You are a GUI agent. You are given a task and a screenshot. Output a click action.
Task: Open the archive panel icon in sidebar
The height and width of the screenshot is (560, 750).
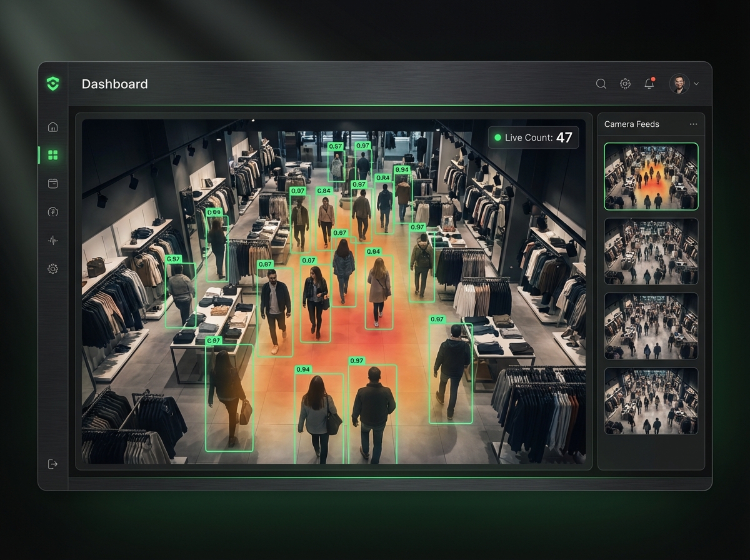[52, 183]
